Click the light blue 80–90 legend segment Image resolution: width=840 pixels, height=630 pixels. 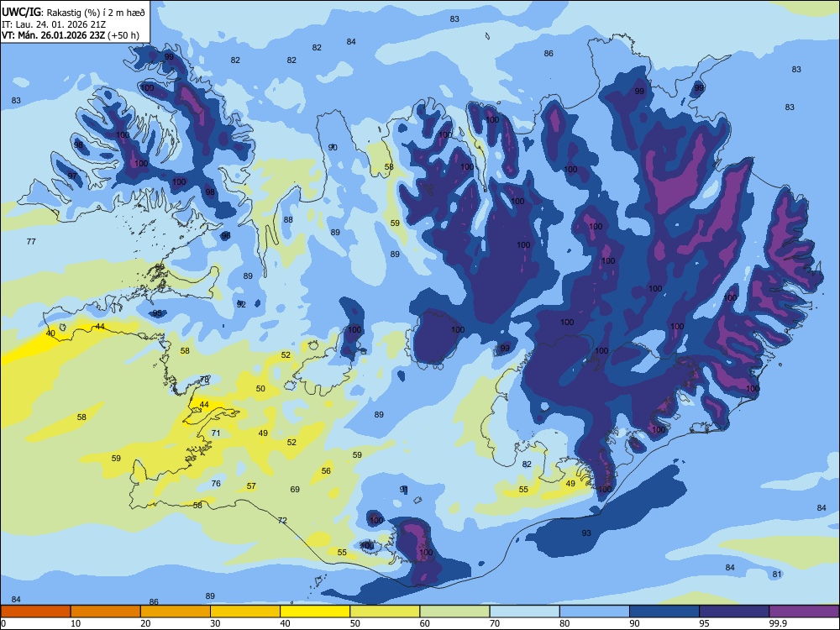click(595, 612)
